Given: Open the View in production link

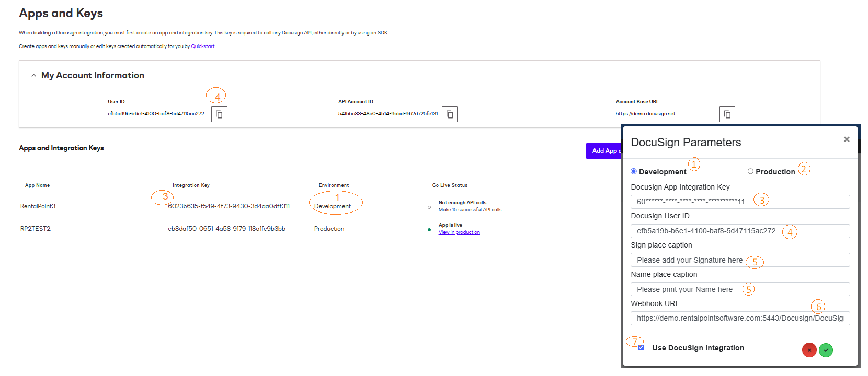Looking at the screenshot, I should coord(459,232).
